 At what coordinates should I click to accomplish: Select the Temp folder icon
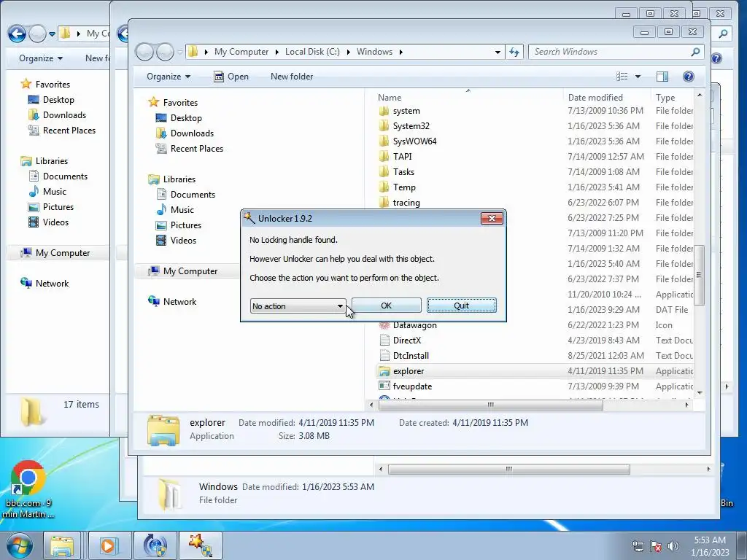tap(384, 187)
